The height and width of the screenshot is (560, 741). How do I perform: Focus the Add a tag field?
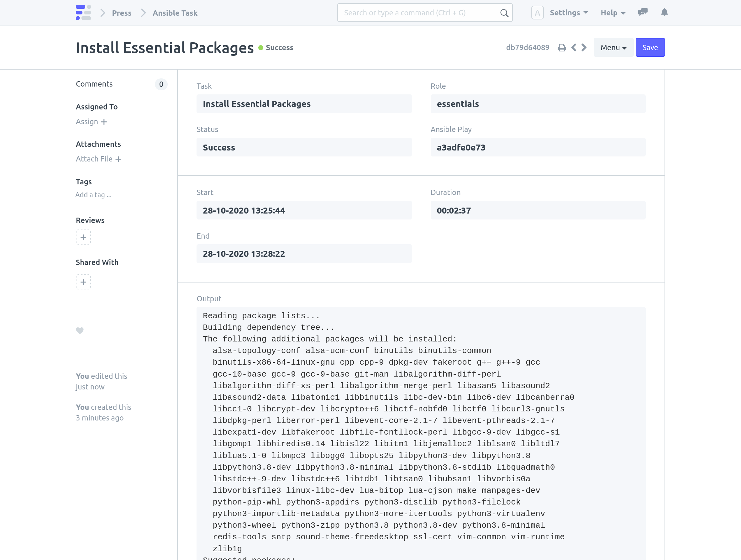tap(93, 195)
